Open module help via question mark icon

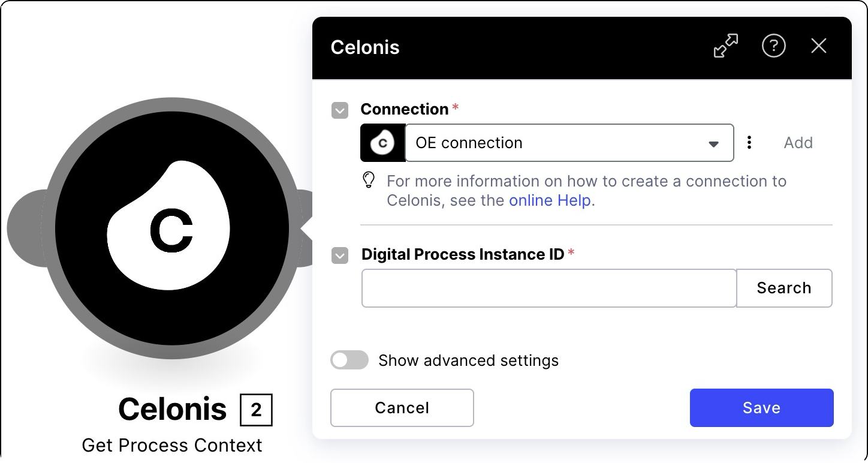click(x=774, y=46)
